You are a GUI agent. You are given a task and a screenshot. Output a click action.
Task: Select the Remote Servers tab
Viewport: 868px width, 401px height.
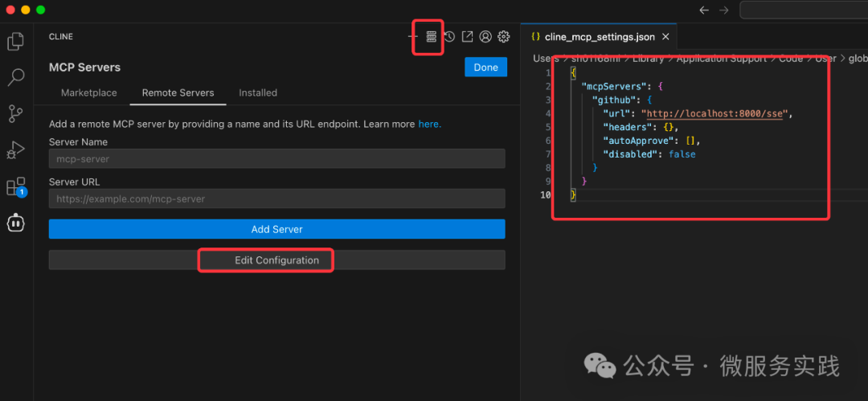178,92
